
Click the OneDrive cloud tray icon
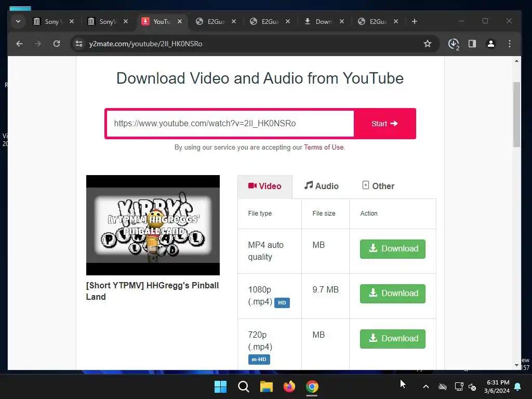click(443, 387)
